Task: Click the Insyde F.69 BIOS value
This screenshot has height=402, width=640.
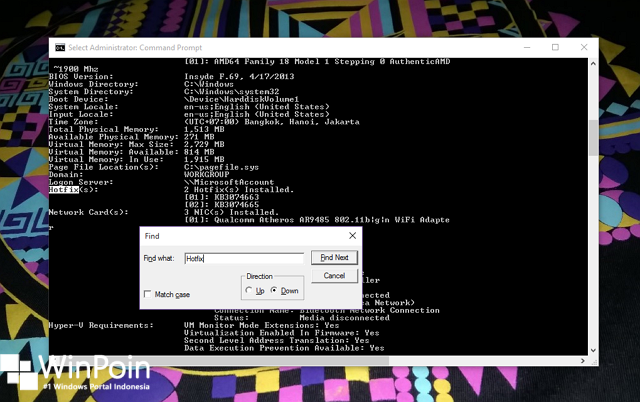Action: (x=239, y=77)
